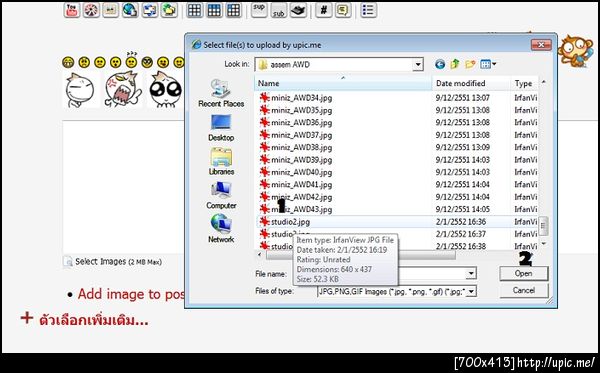The image size is (600, 373).
Task: Insert a YouTube video via toolbar icon
Action: coord(72,10)
